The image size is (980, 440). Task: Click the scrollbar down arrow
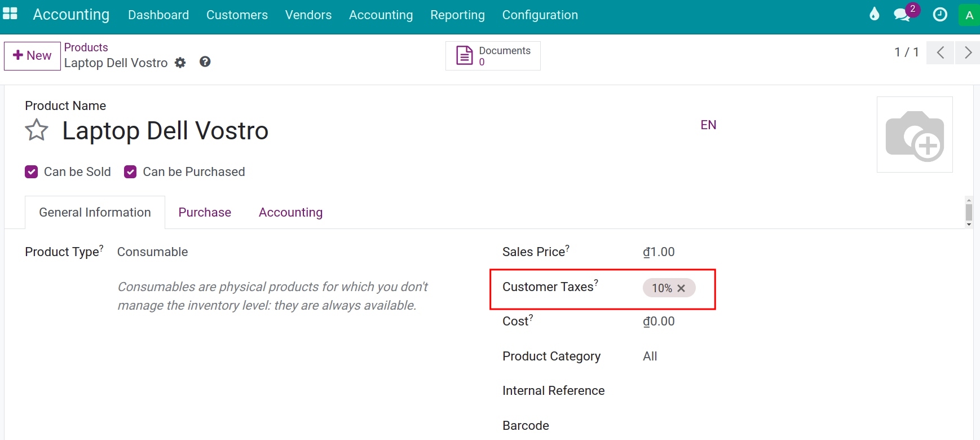click(x=969, y=225)
